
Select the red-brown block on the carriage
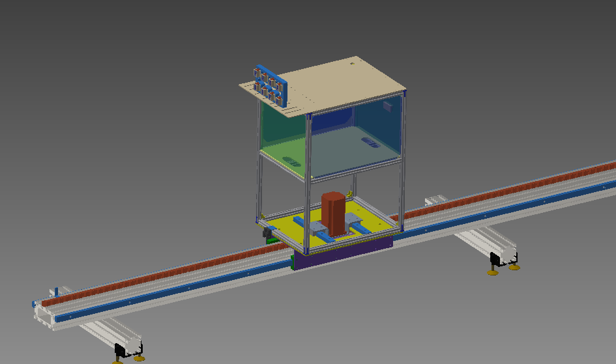(333, 213)
